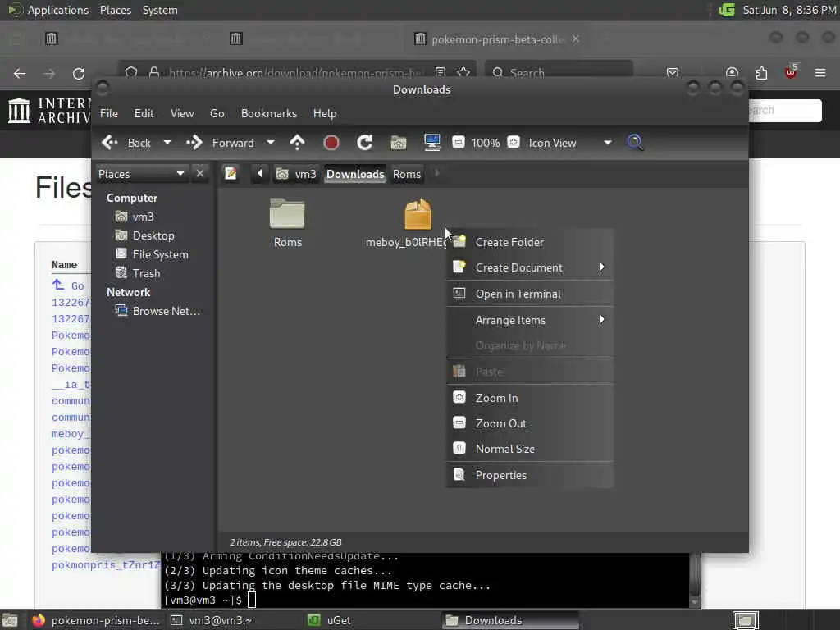Toggle the location text entry pencil icon
The height and width of the screenshot is (630, 840).
(231, 174)
